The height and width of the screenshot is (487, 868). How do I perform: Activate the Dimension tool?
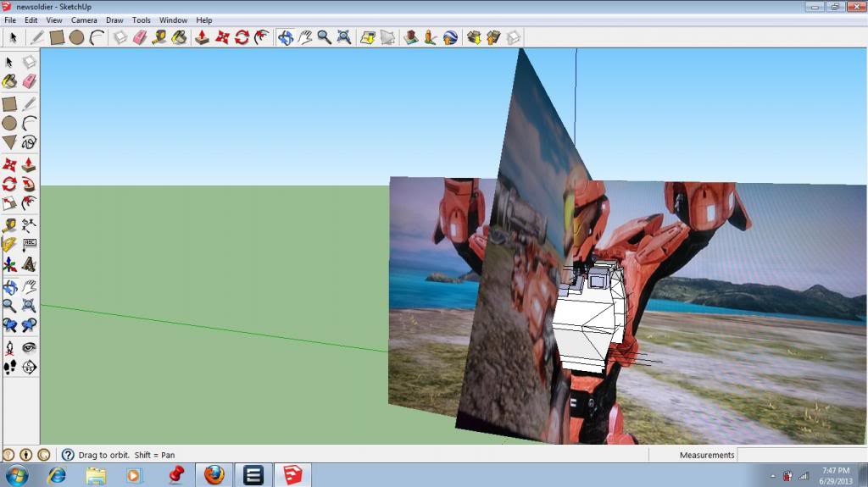tap(30, 225)
